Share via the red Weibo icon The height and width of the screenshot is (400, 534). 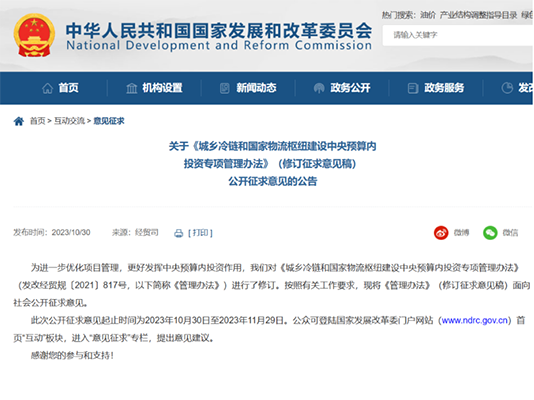pyautogui.click(x=441, y=233)
